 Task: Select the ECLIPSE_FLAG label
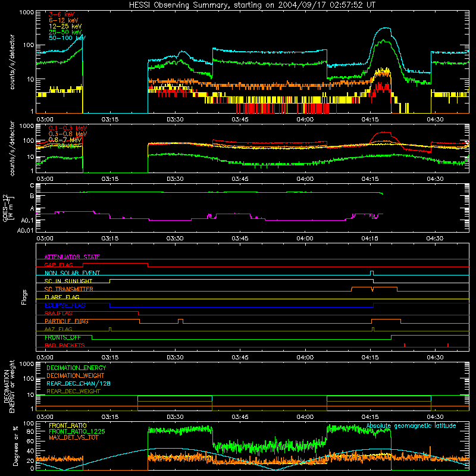point(65,305)
